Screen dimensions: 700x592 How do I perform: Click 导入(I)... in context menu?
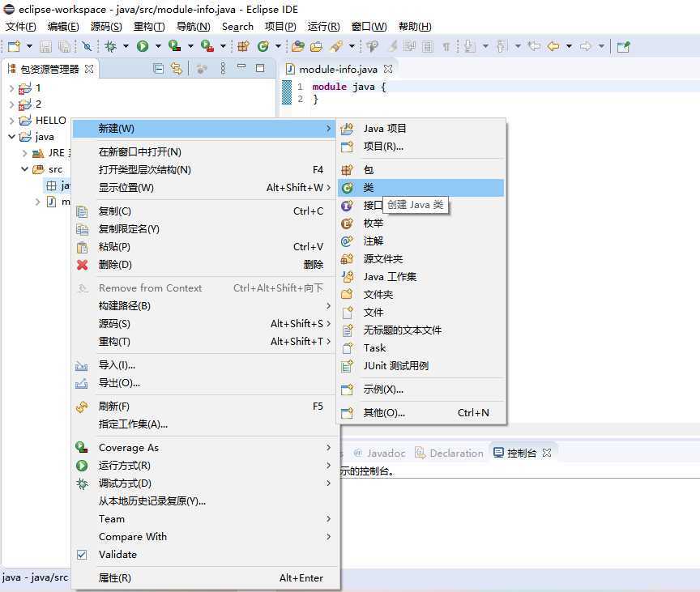point(205,365)
